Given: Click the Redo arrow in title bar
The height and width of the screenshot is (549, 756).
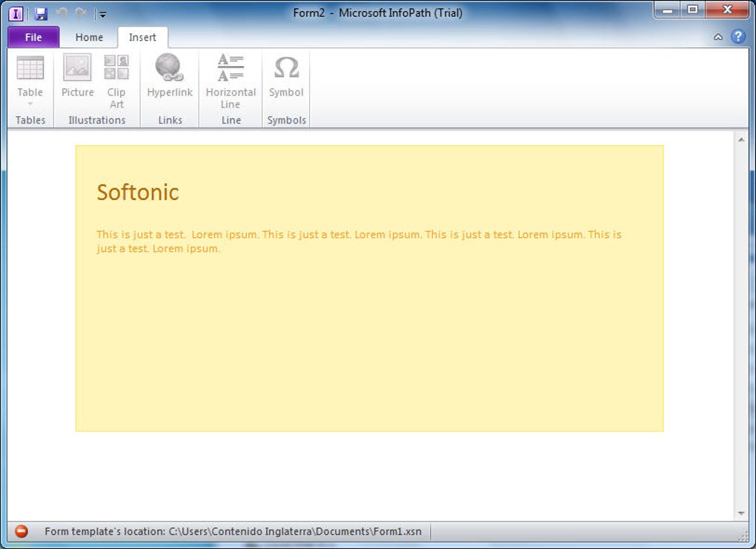Looking at the screenshot, I should [81, 13].
